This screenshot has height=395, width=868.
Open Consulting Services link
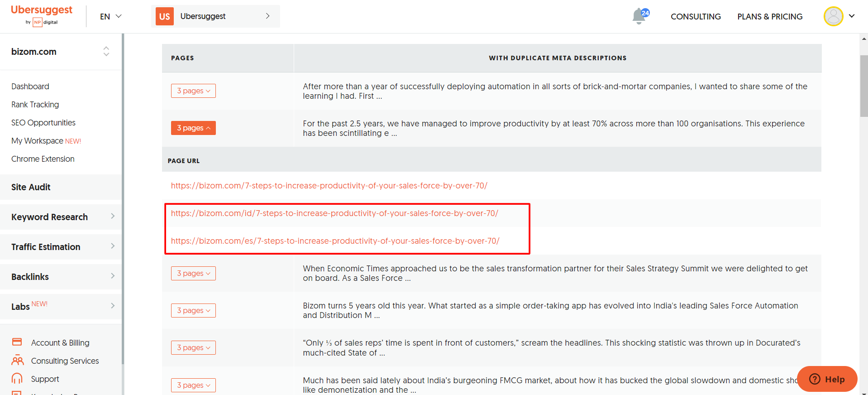click(65, 361)
